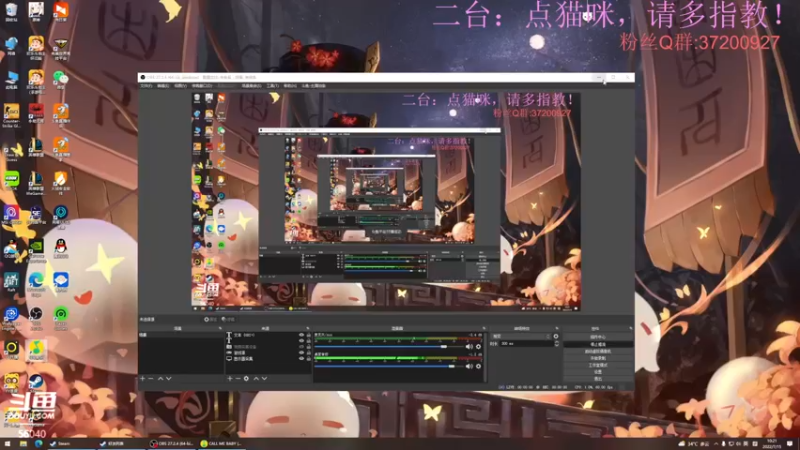Open the 滤镜 filters button above the source list
This screenshot has width=800, height=450.
[x=228, y=319]
